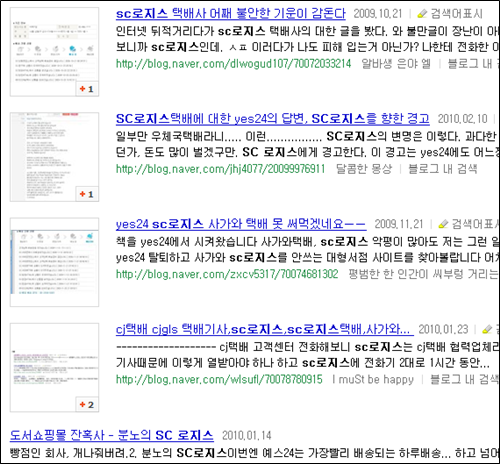Open blog name '달콤한 몽상'
Image resolution: width=500 pixels, height=464 pixels.
tap(364, 169)
